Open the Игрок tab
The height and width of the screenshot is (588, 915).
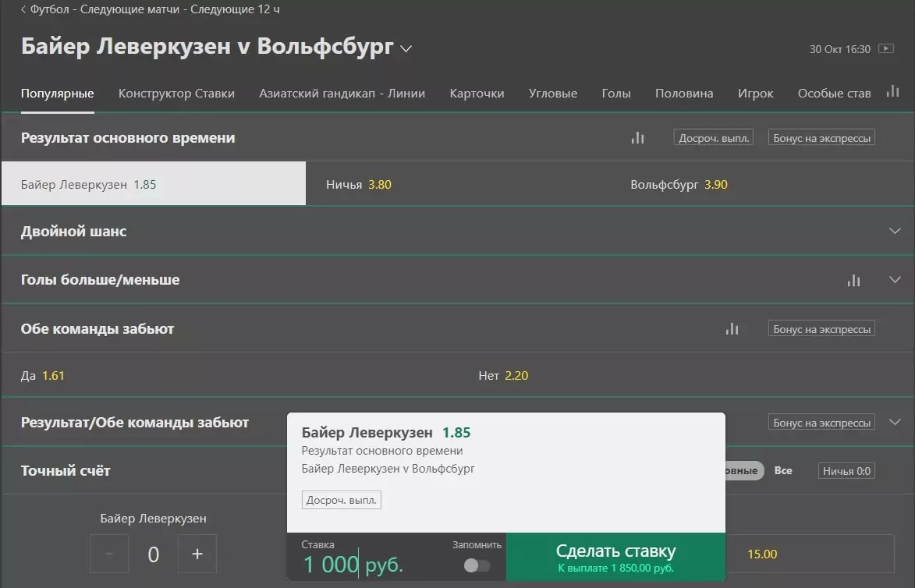[755, 94]
